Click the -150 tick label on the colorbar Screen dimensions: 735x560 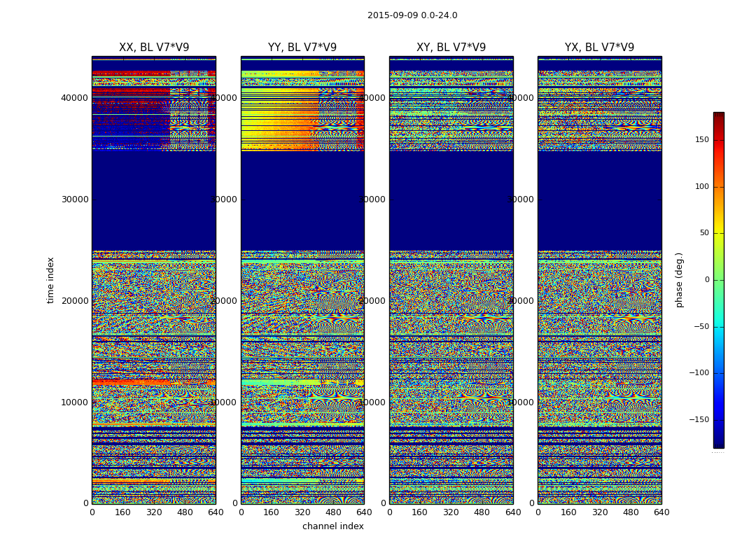[700, 420]
